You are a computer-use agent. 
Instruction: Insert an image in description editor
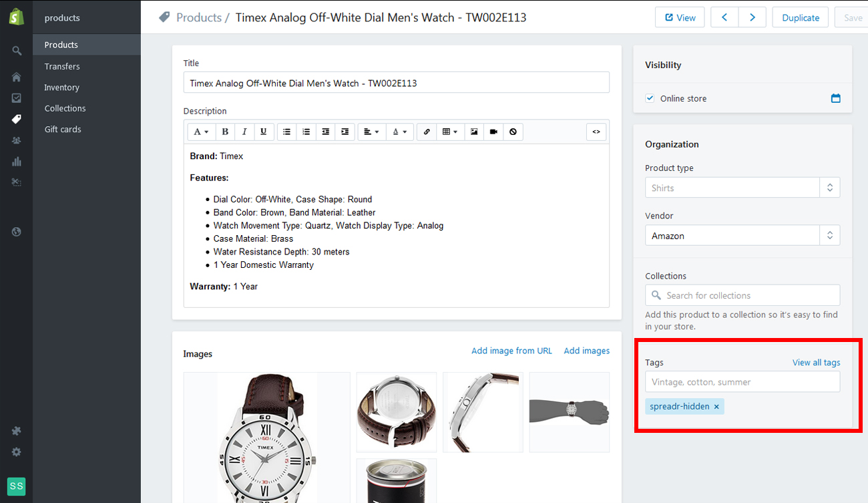click(474, 132)
